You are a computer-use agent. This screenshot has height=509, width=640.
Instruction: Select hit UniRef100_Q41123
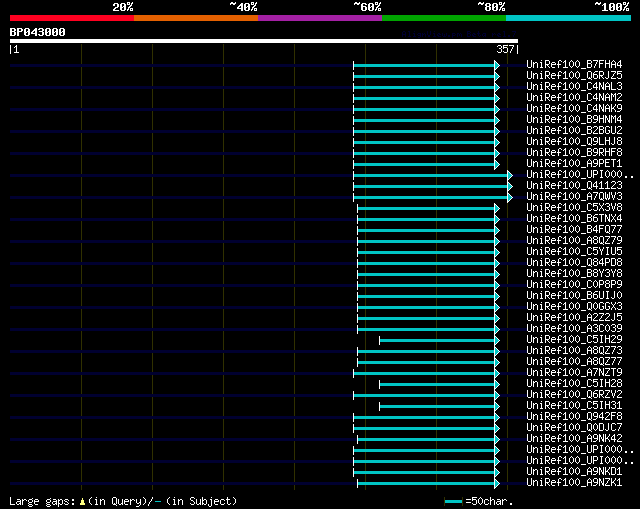pyautogui.click(x=574, y=185)
